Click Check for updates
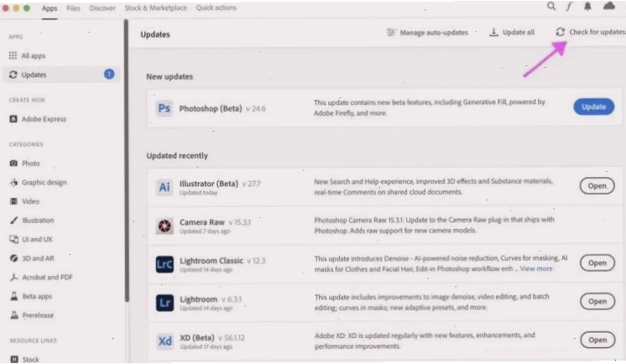The image size is (626, 364). point(591,32)
